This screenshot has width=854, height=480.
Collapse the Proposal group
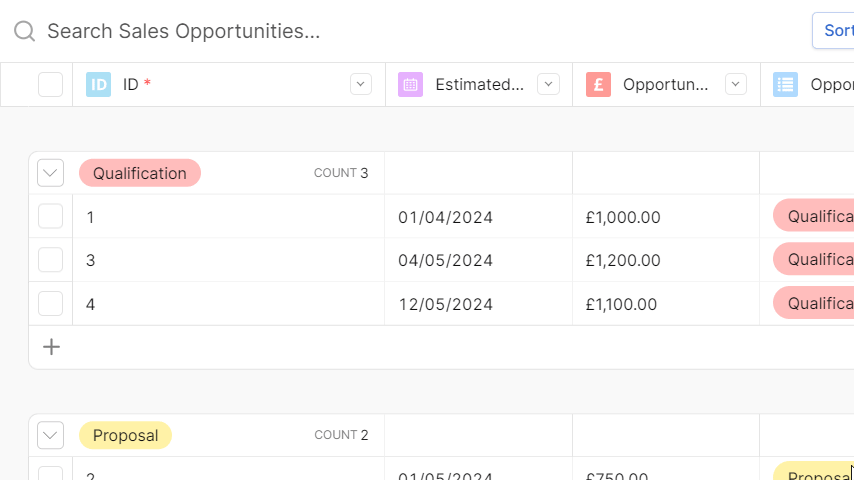coord(51,435)
